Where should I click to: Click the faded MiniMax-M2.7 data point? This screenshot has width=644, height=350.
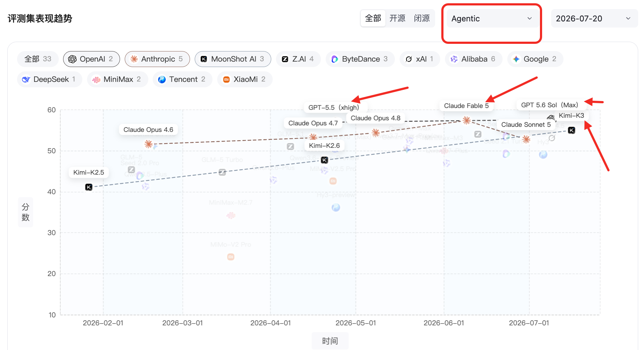point(231,216)
